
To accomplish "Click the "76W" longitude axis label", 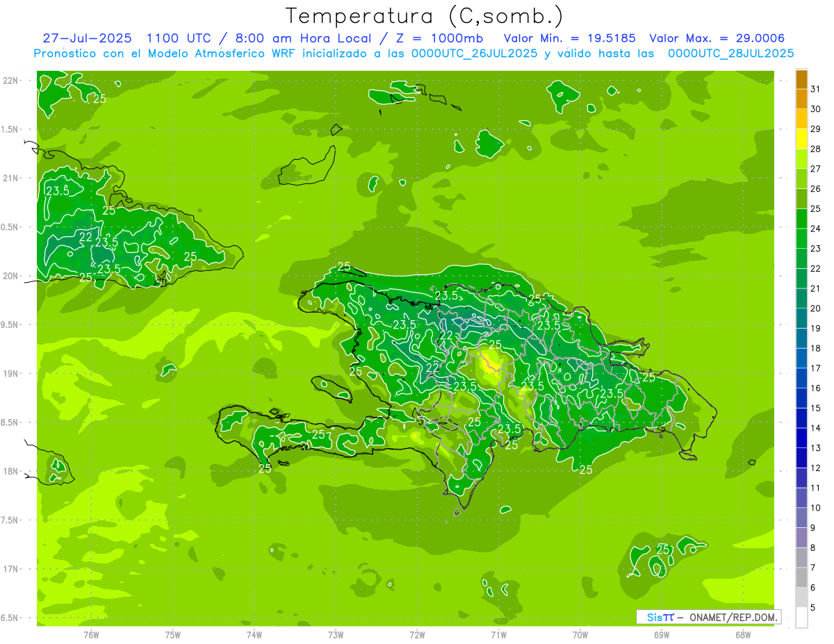I will (91, 635).
